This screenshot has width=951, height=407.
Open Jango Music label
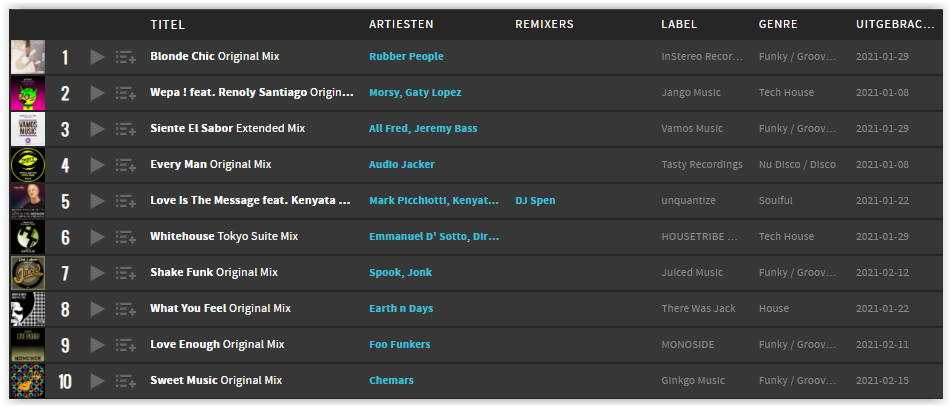(x=691, y=93)
